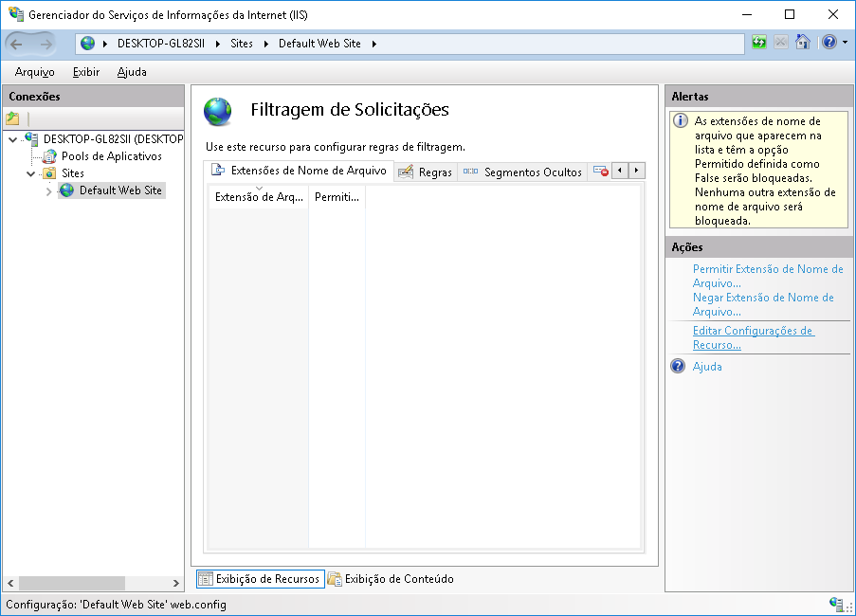Click the IIS Manager icon in the title bar
This screenshot has width=856, height=616.
coord(16,14)
